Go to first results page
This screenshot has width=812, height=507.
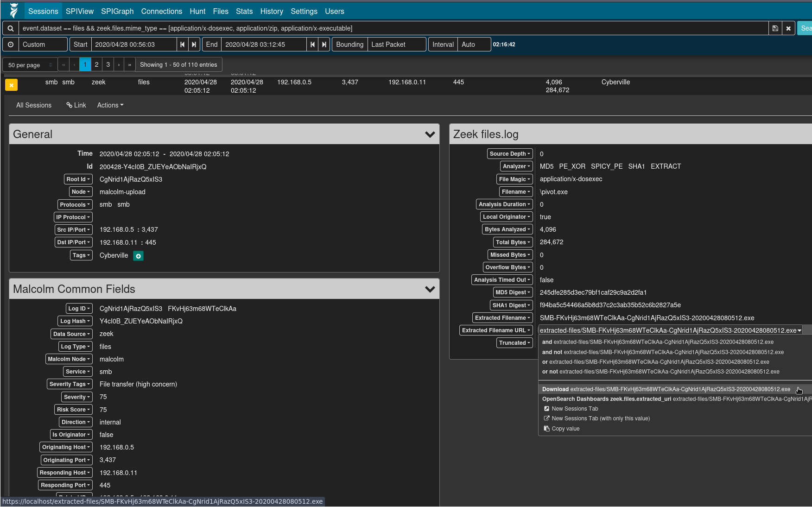[x=63, y=64]
